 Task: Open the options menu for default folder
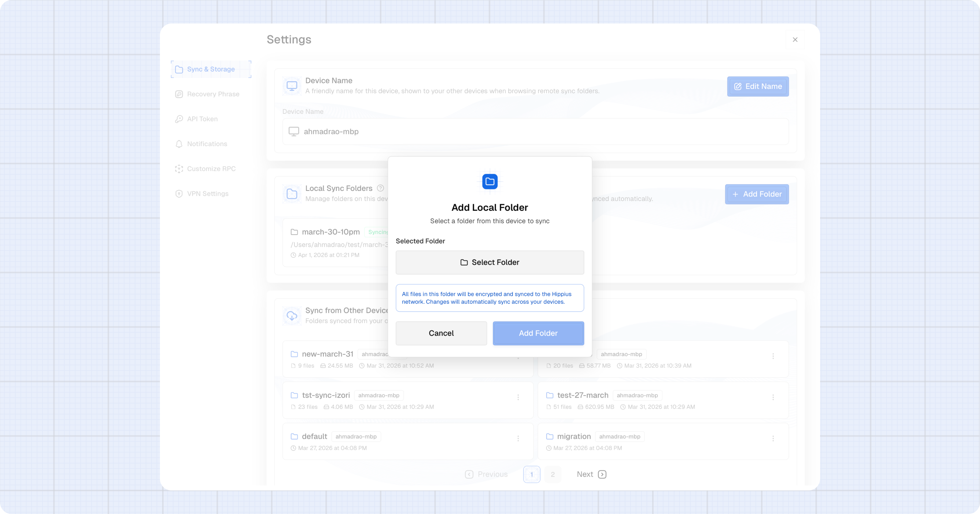(x=518, y=438)
